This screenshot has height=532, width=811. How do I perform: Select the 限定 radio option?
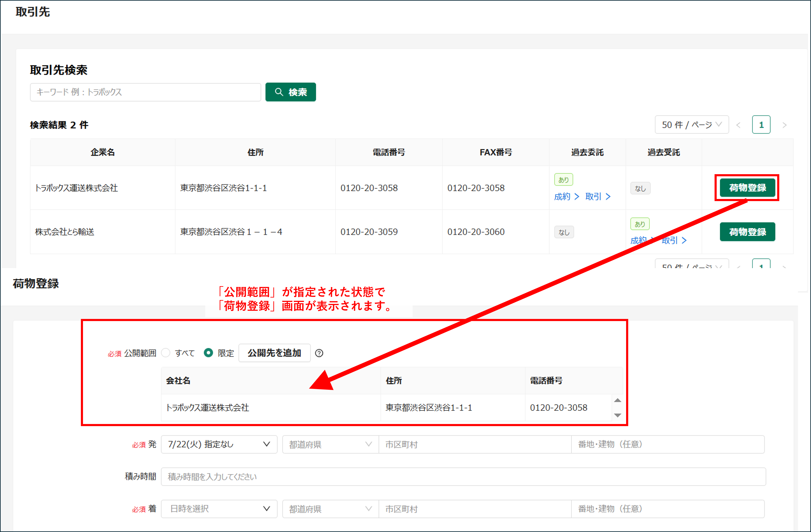208,353
